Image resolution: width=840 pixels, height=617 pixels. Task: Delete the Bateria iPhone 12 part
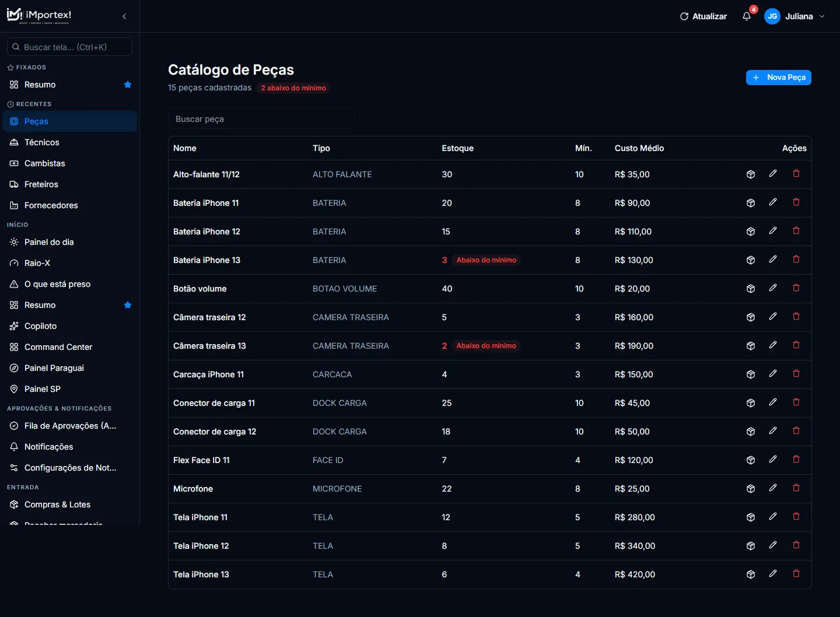pyautogui.click(x=796, y=231)
